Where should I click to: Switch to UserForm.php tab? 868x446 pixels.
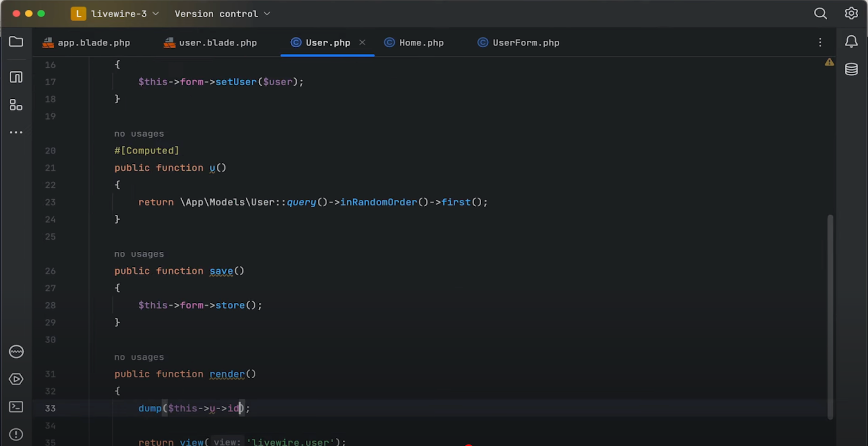[519, 42]
